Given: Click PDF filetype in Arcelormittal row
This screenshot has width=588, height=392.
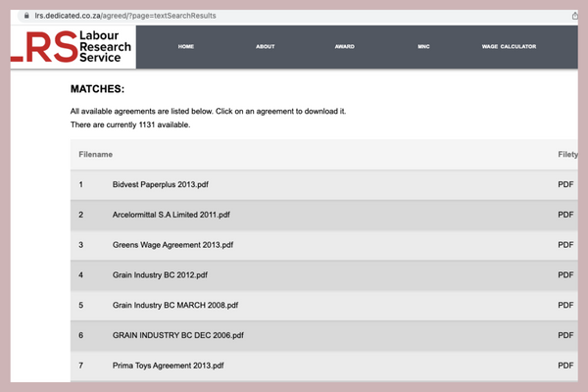Looking at the screenshot, I should click(x=565, y=215).
